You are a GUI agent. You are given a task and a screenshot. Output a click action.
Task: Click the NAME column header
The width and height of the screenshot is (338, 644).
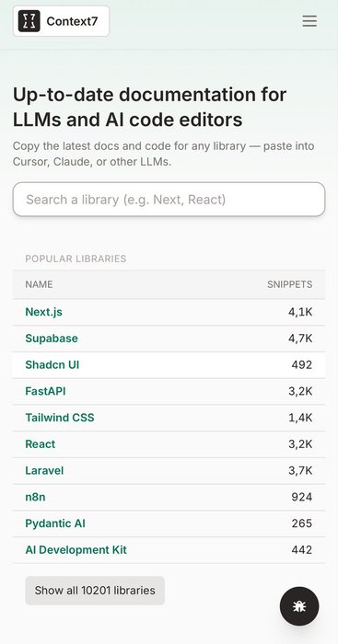(x=39, y=284)
